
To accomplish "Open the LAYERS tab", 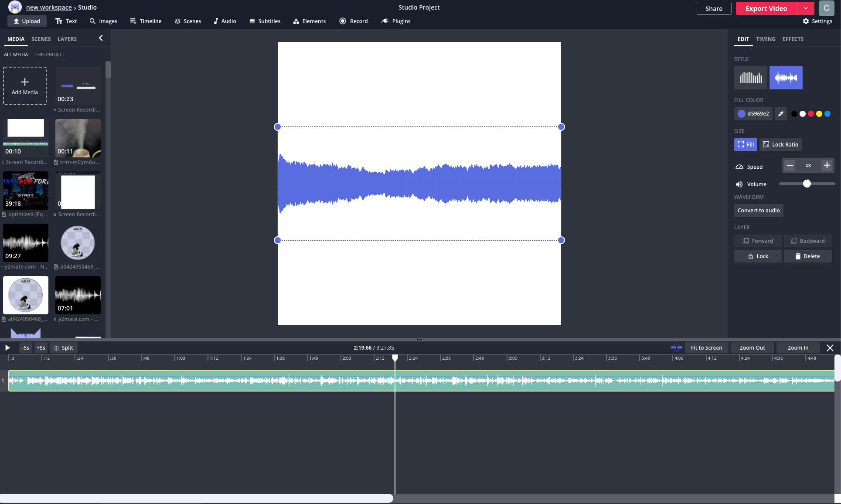I will point(67,39).
